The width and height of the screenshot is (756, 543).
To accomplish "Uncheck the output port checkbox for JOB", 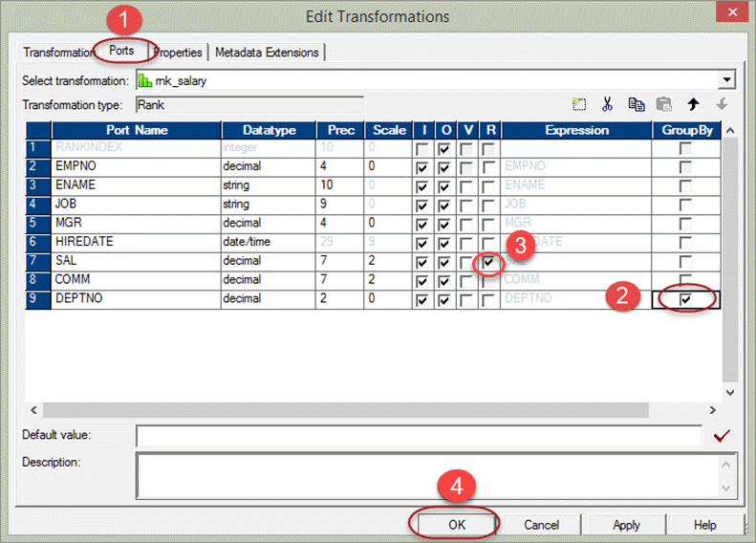I will pos(444,206).
